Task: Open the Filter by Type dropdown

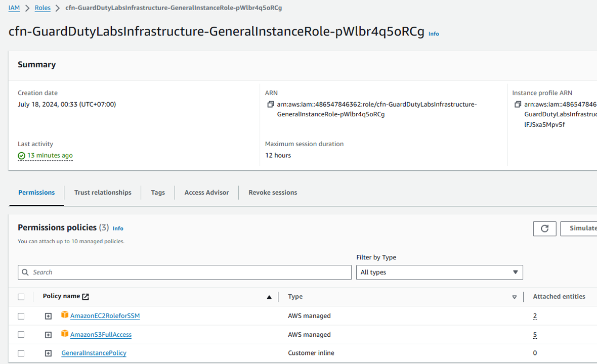Action: pyautogui.click(x=439, y=272)
